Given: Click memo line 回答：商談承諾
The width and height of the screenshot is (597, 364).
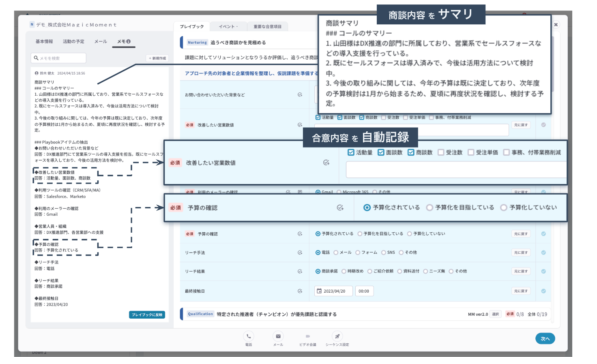Looking at the screenshot, I should (48, 286).
